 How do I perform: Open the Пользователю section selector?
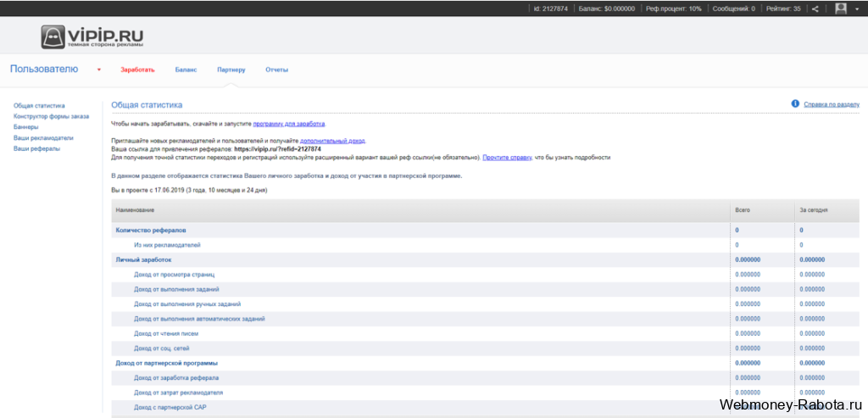(x=44, y=70)
